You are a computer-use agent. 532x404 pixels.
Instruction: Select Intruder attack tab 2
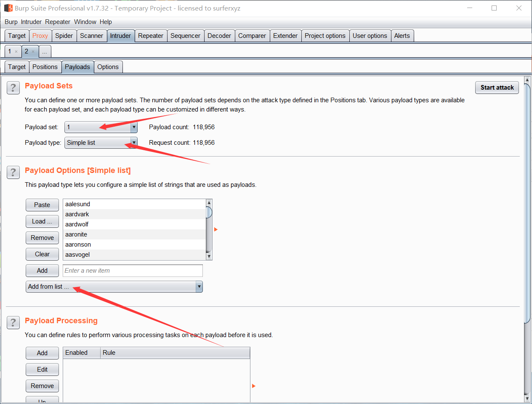tap(27, 51)
